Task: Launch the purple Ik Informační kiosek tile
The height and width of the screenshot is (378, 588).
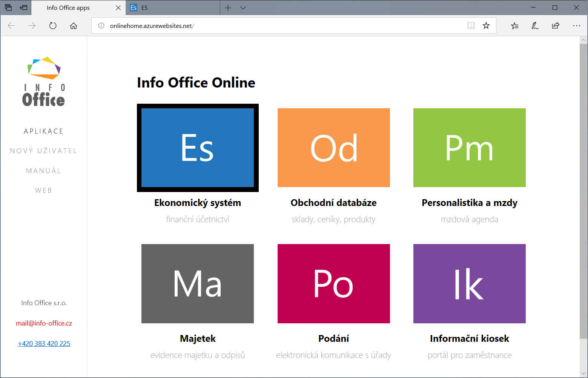Action: click(469, 283)
